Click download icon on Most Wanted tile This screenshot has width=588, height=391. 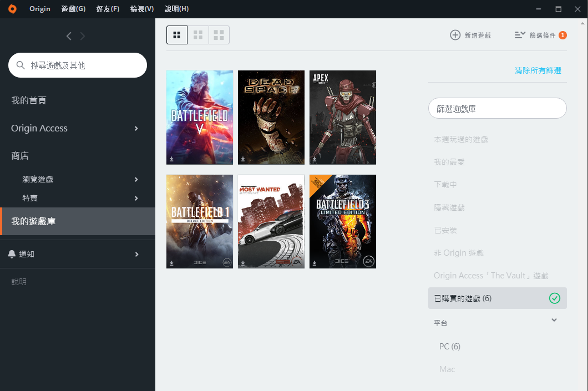pos(243,263)
